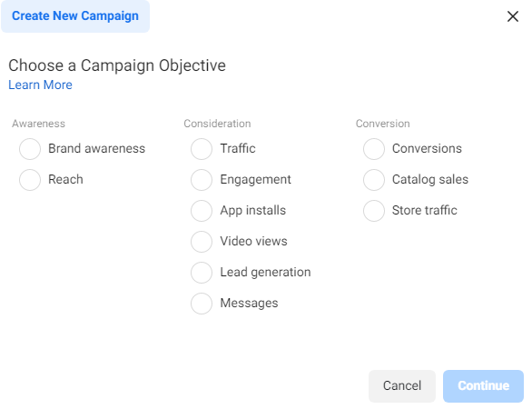Select the Conversions objective
This screenshot has width=532, height=409.
(374, 149)
